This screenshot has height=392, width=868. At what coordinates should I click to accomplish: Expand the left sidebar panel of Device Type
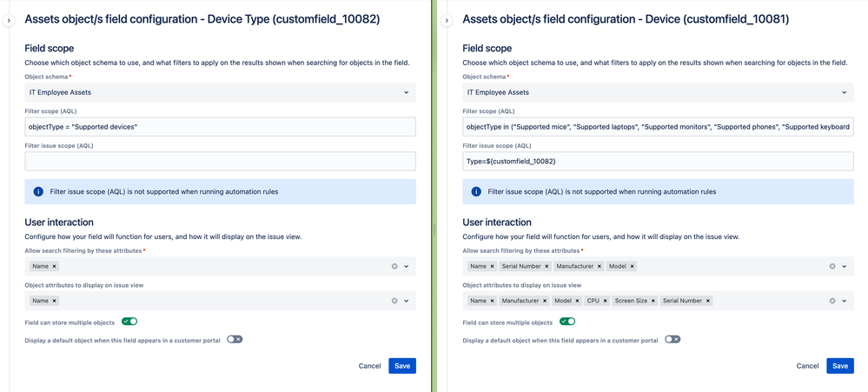9,20
